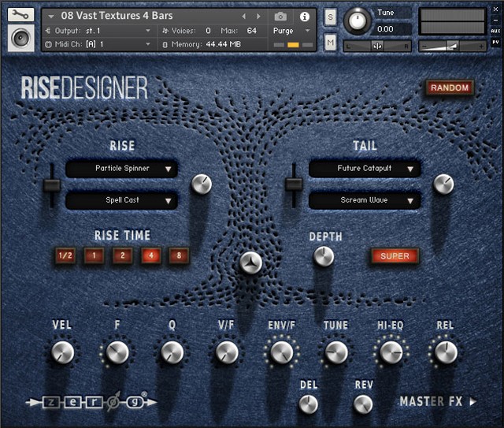Solo the instrument with S button
This screenshot has width=504, height=428.
tap(330, 17)
